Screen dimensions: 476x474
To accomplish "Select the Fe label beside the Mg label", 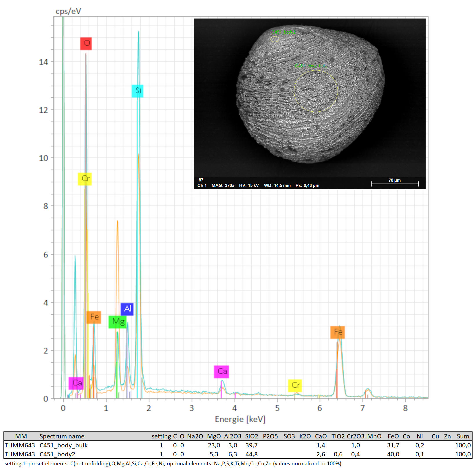I will (x=94, y=317).
